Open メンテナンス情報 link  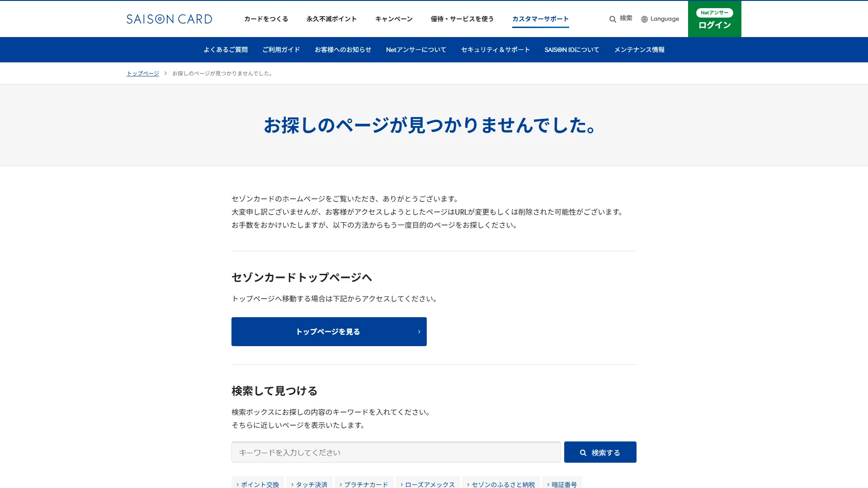[639, 50]
